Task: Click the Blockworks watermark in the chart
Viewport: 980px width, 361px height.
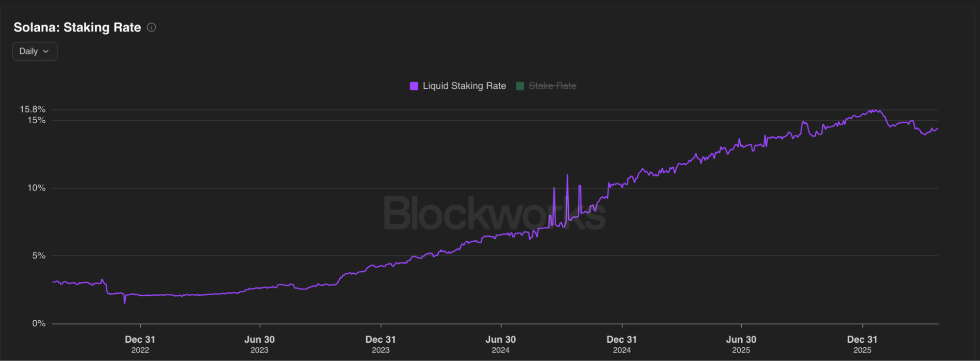Action: pyautogui.click(x=494, y=213)
